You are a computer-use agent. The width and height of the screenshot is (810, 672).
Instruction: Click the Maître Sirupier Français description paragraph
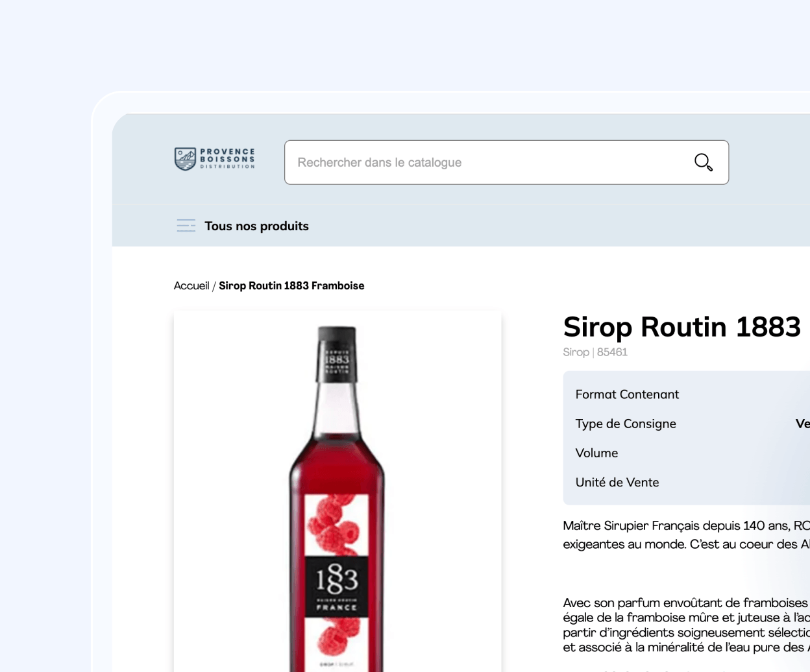point(687,535)
